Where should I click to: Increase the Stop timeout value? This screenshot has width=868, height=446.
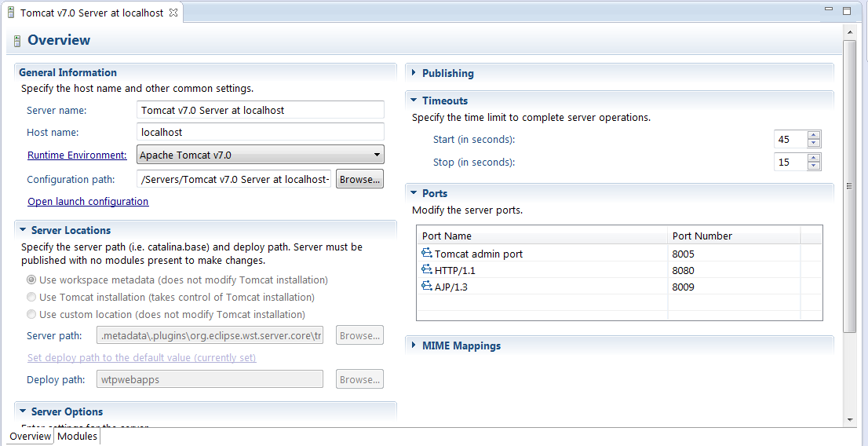[x=814, y=158]
